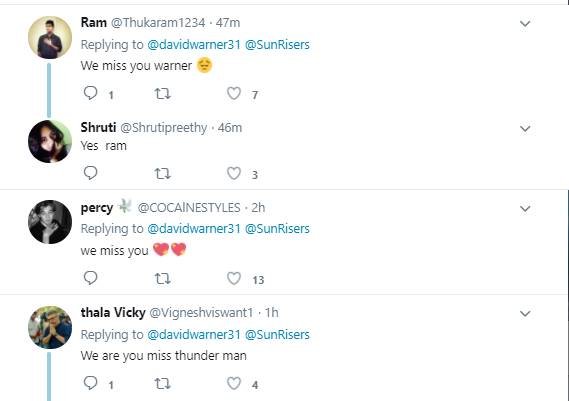The width and height of the screenshot is (569, 401).
Task: Reply to percy's 'we miss you' tweet
Action: click(90, 278)
